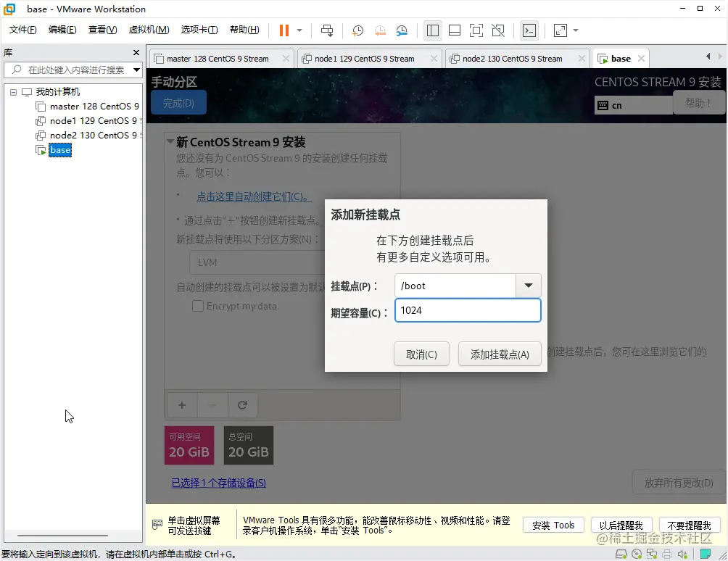Close the library panel
Viewport: 728px width, 561px height.
click(136, 52)
